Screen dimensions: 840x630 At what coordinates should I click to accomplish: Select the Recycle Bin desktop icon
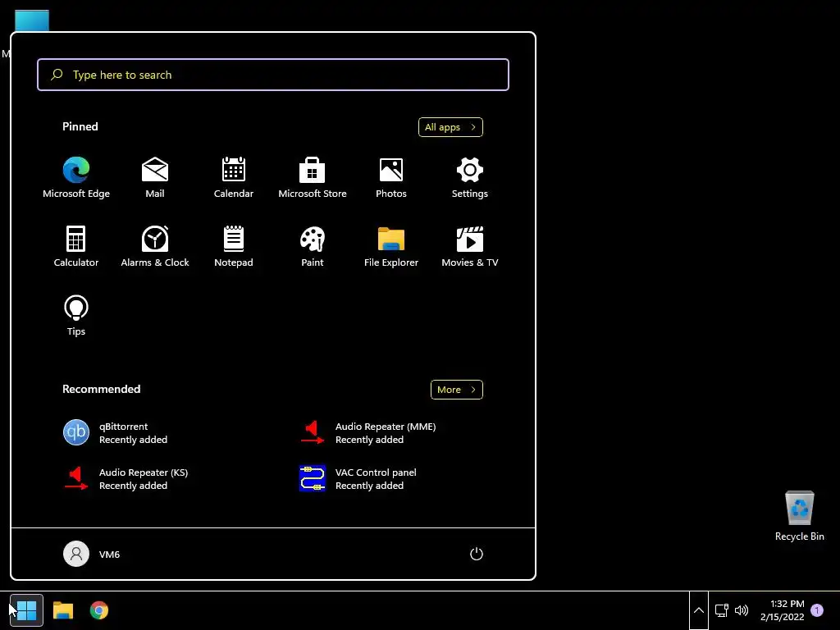pos(799,516)
